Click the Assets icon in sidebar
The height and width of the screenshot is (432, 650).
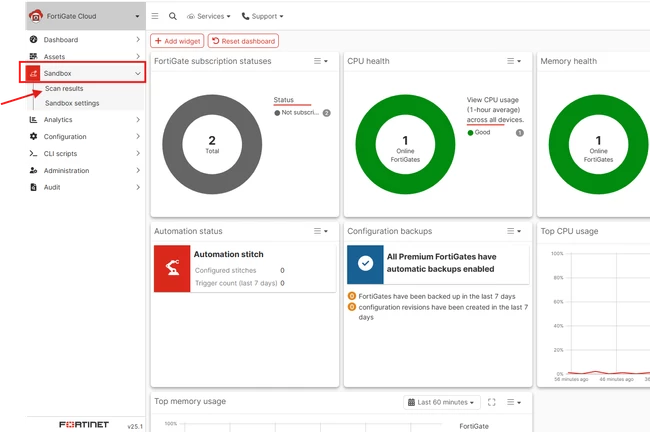[x=34, y=56]
